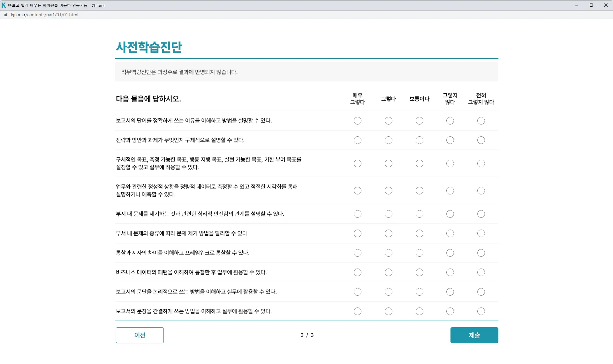Click the lock icon in address bar
Image resolution: width=613 pixels, height=364 pixels.
[6, 15]
